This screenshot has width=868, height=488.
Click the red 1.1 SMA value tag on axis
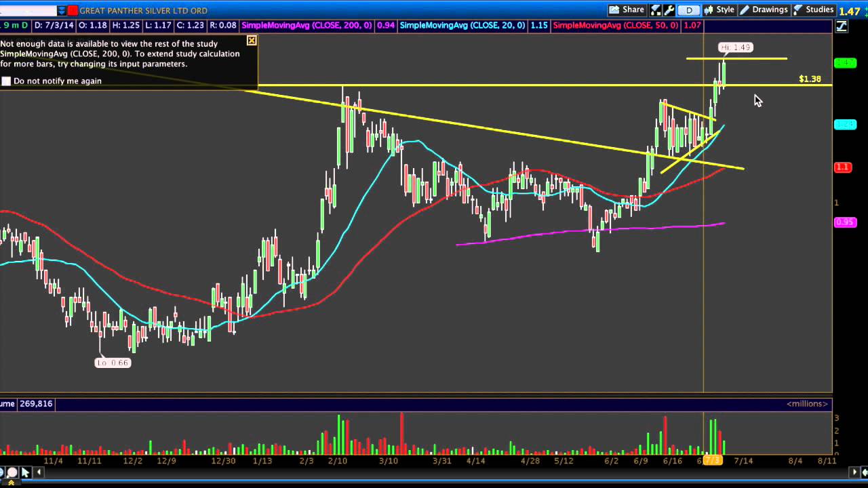coord(843,167)
